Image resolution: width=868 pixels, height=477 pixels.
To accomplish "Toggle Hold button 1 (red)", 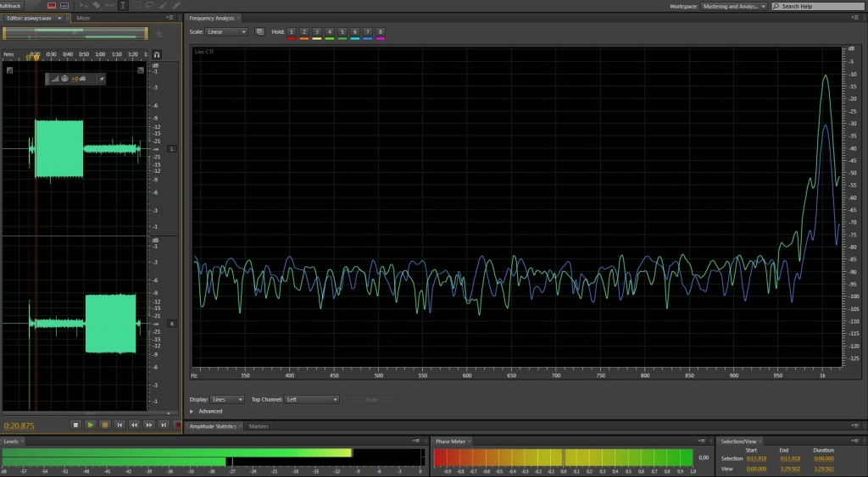I will pyautogui.click(x=292, y=32).
